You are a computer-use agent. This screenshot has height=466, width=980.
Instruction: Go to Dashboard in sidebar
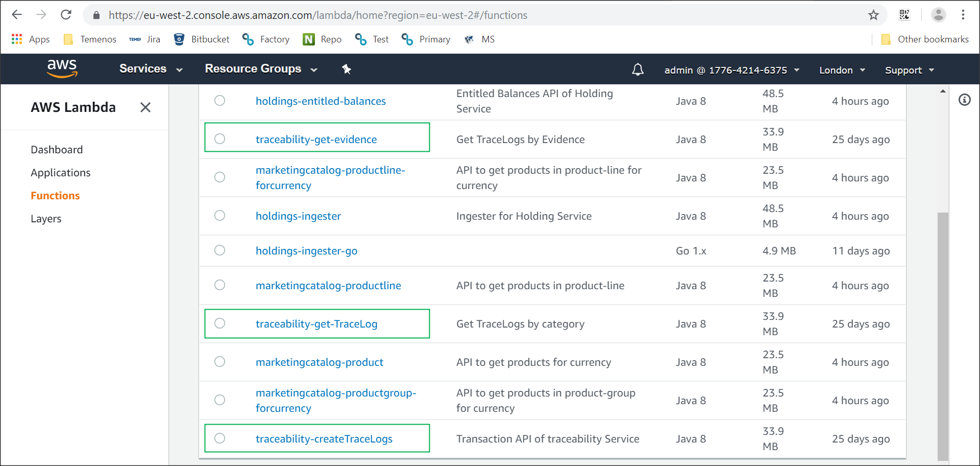coord(57,150)
